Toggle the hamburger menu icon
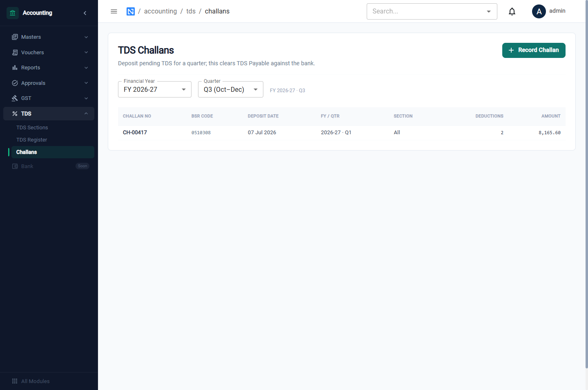This screenshot has height=390, width=588. (x=114, y=11)
